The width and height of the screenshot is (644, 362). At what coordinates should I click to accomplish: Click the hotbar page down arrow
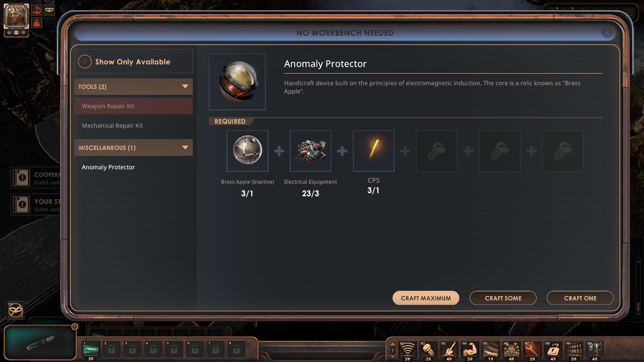click(x=393, y=356)
